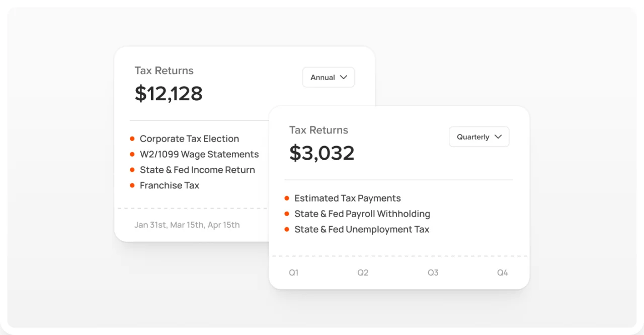Click the bullet next to W2/1099 Wage Statements

tap(132, 154)
